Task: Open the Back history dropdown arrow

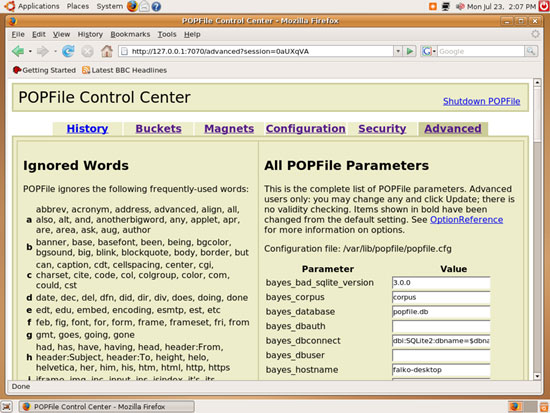Action: [x=30, y=51]
